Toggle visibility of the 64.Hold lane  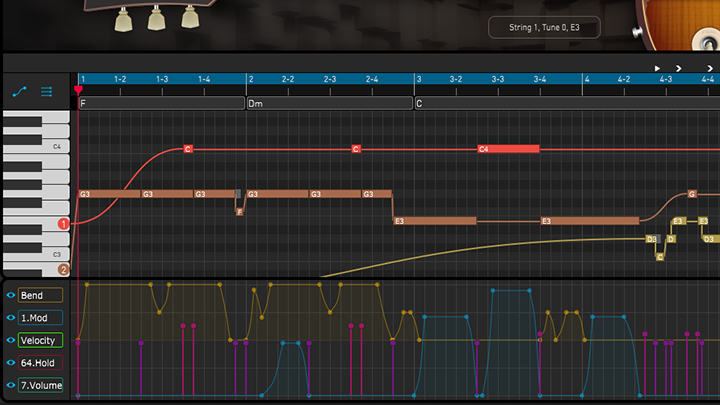11,363
